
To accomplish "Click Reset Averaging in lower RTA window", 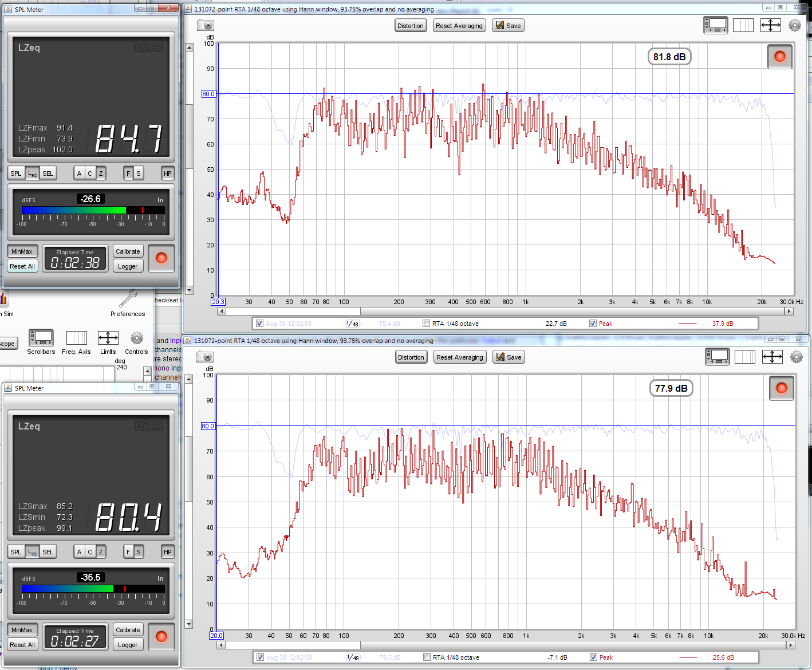I will click(460, 357).
